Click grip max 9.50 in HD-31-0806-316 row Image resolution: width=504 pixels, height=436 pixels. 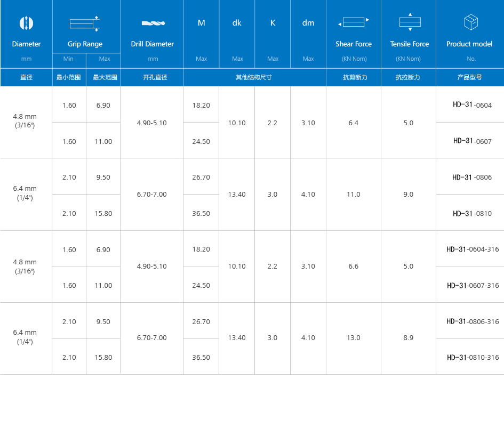pyautogui.click(x=103, y=321)
